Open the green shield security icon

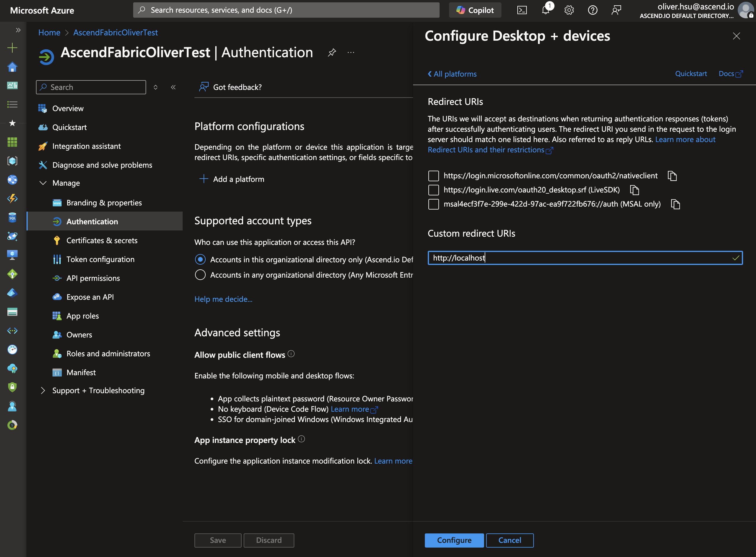(12, 387)
